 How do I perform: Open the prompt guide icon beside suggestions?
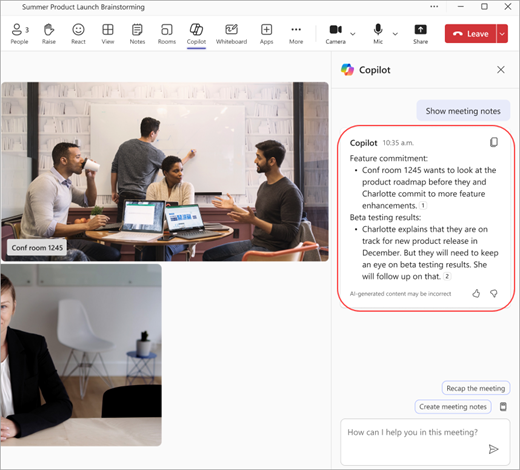click(503, 407)
